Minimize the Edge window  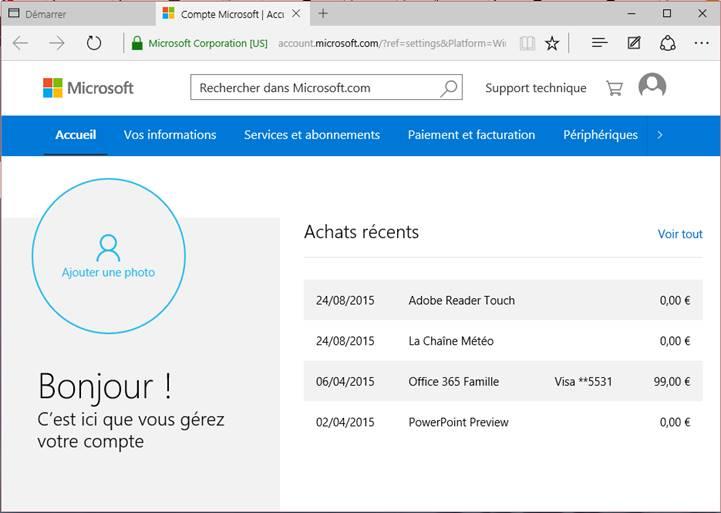pyautogui.click(x=632, y=14)
